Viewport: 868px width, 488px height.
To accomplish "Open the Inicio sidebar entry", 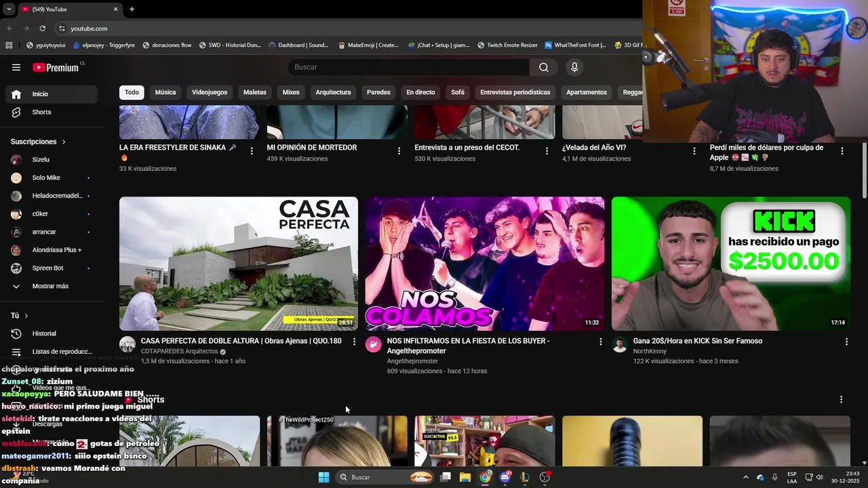I will [52, 94].
